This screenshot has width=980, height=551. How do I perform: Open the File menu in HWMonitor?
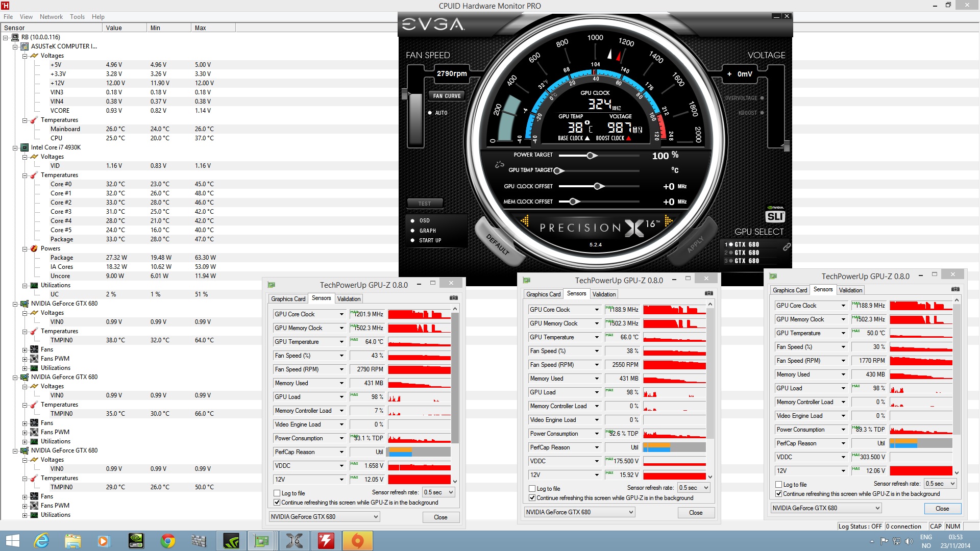pyautogui.click(x=8, y=16)
